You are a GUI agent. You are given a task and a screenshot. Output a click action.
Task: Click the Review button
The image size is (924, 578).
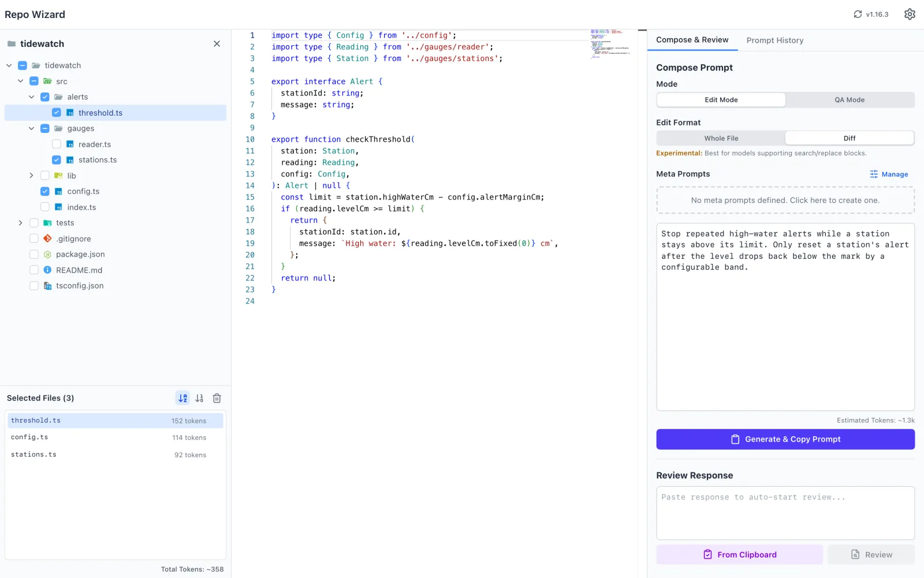(x=871, y=554)
